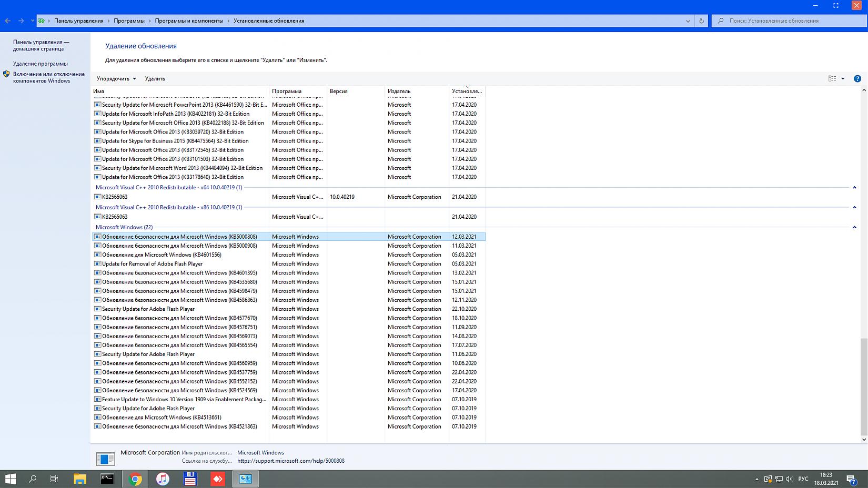Image resolution: width=868 pixels, height=488 pixels.
Task: Open the Упорядочить dropdown menu
Action: tap(116, 78)
